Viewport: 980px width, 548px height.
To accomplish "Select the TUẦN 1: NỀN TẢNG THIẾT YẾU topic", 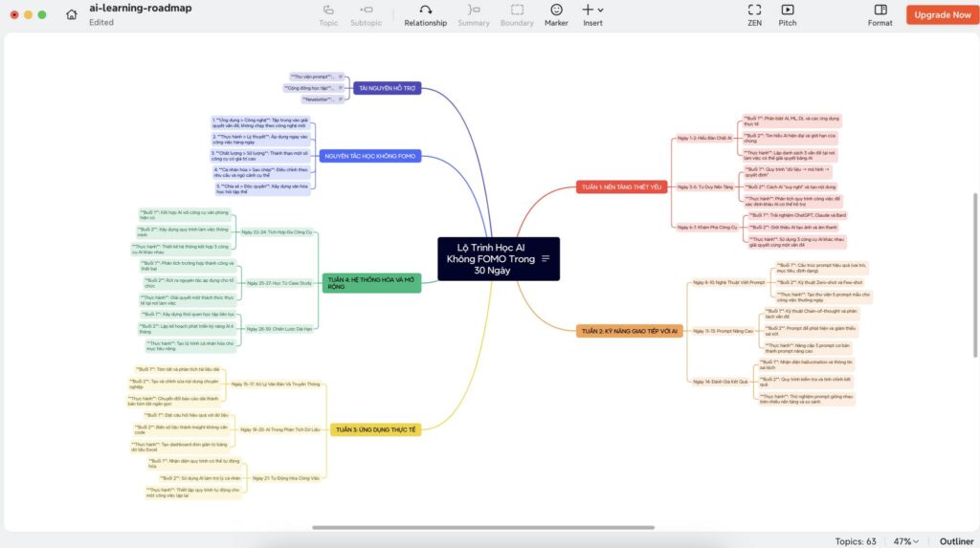I will coord(620,187).
